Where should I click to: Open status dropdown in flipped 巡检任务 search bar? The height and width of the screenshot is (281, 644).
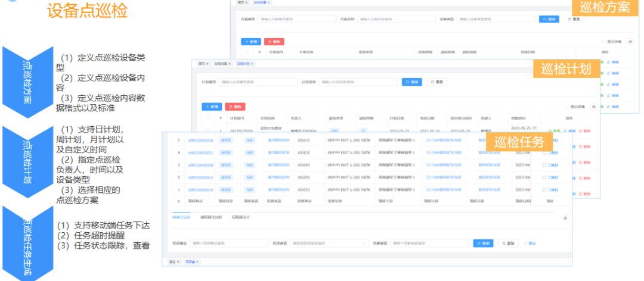point(329,243)
